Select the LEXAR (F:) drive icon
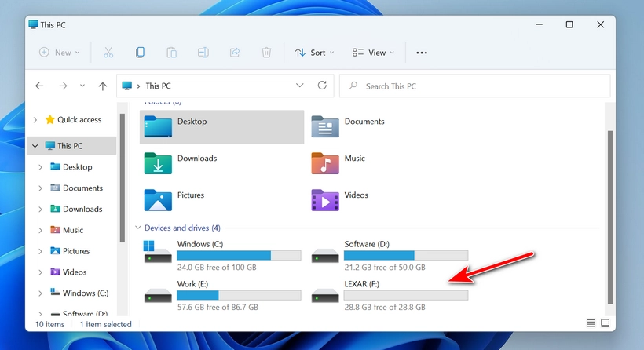Viewport: 644px width, 350px height. [325, 295]
